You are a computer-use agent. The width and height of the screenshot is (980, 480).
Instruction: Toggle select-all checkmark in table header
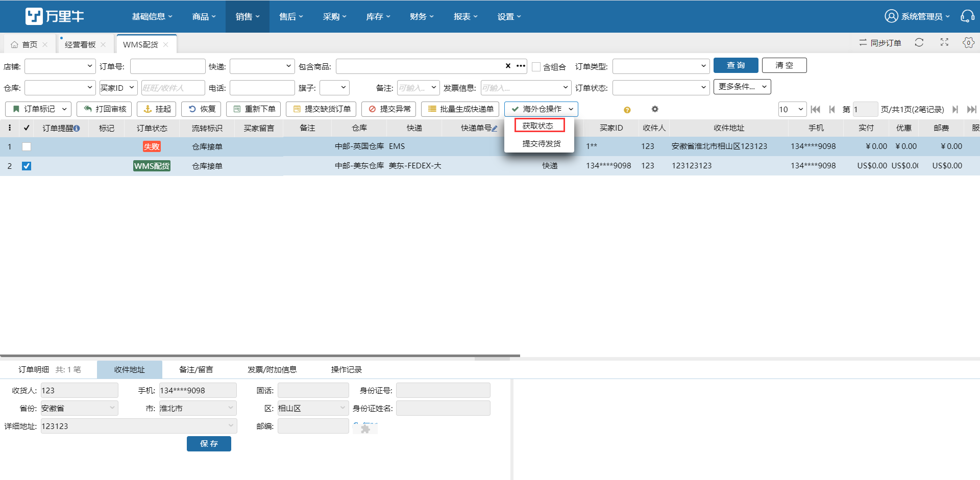[27, 128]
